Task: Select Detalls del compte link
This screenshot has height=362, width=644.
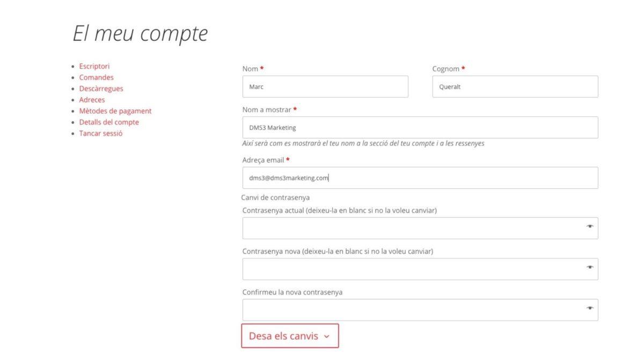Action: (109, 123)
